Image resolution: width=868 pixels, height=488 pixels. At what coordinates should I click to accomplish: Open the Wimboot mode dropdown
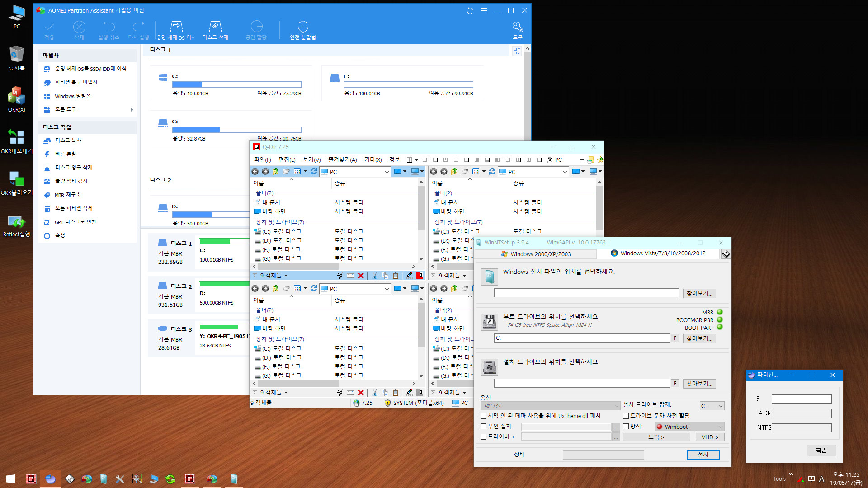click(x=689, y=427)
